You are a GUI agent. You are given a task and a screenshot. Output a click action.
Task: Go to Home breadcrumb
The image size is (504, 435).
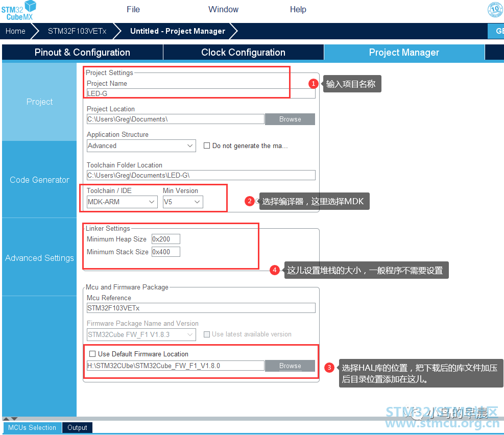[15, 31]
